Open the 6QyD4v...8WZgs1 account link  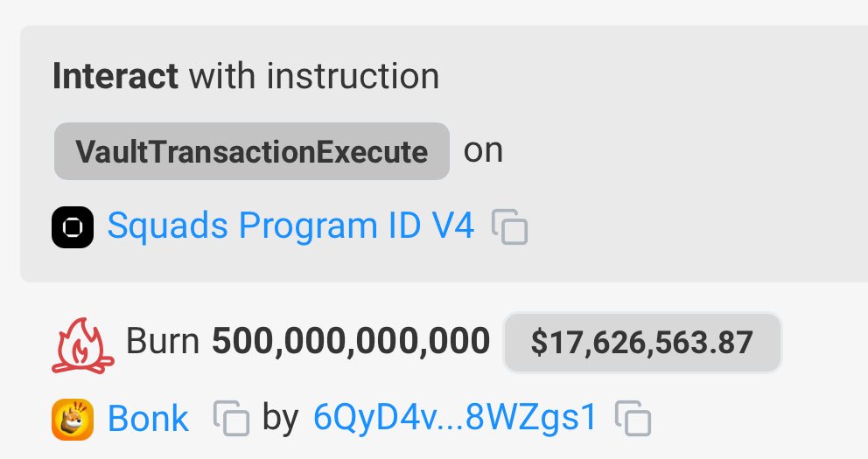(x=455, y=417)
